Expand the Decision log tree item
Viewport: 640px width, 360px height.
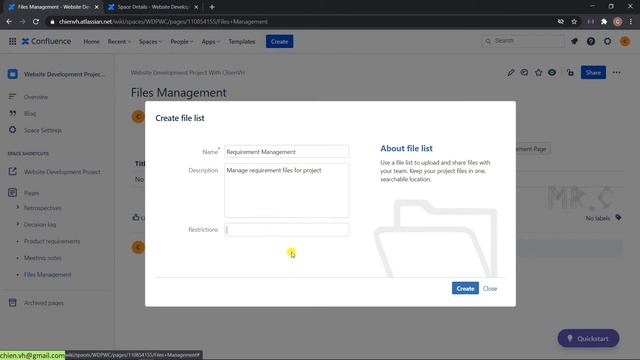coord(18,224)
